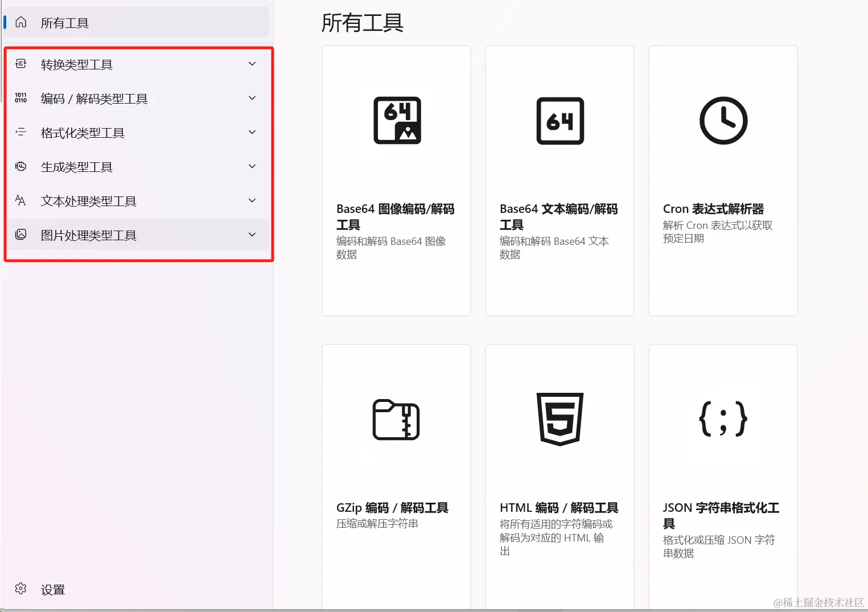868x612 pixels.
Task: Select the HTML5 shield icon
Action: coord(560,420)
